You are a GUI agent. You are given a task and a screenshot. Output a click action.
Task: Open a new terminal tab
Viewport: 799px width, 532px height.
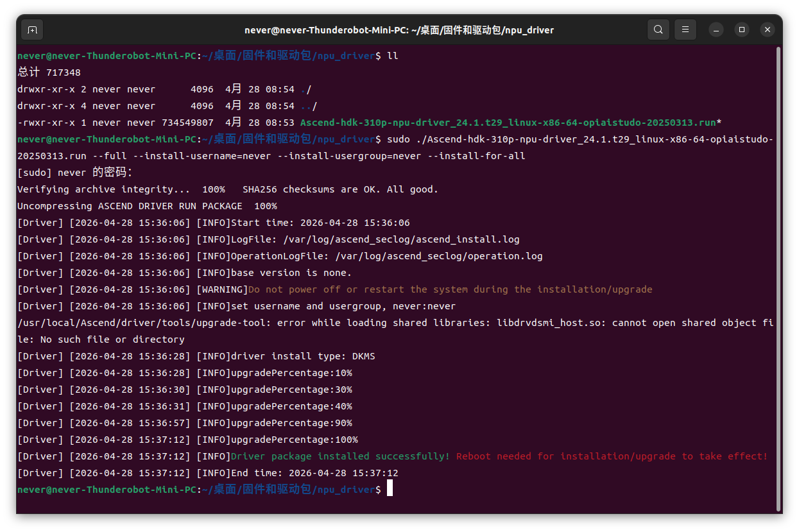click(x=32, y=30)
